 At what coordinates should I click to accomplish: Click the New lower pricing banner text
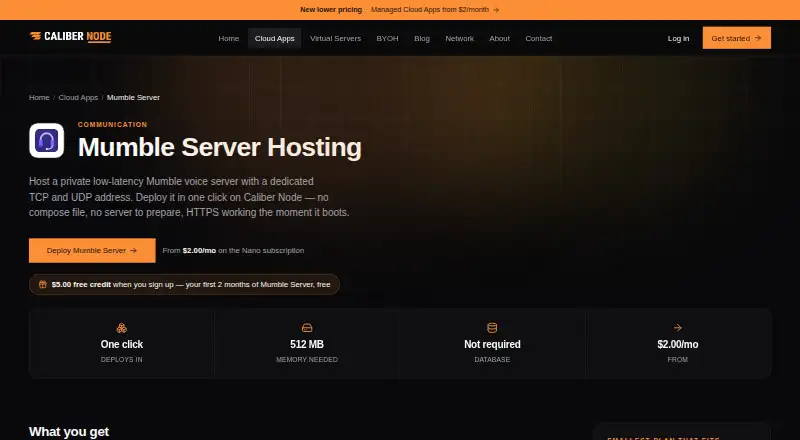[331, 10]
